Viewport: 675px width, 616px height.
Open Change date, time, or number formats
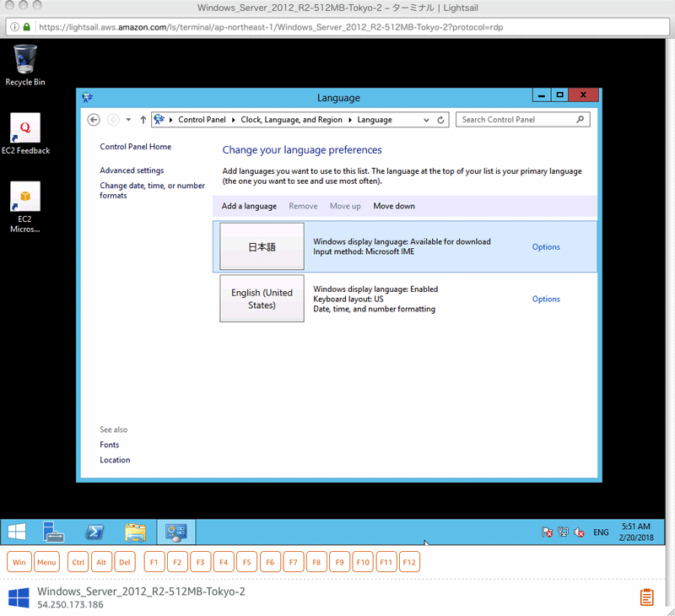[152, 190]
